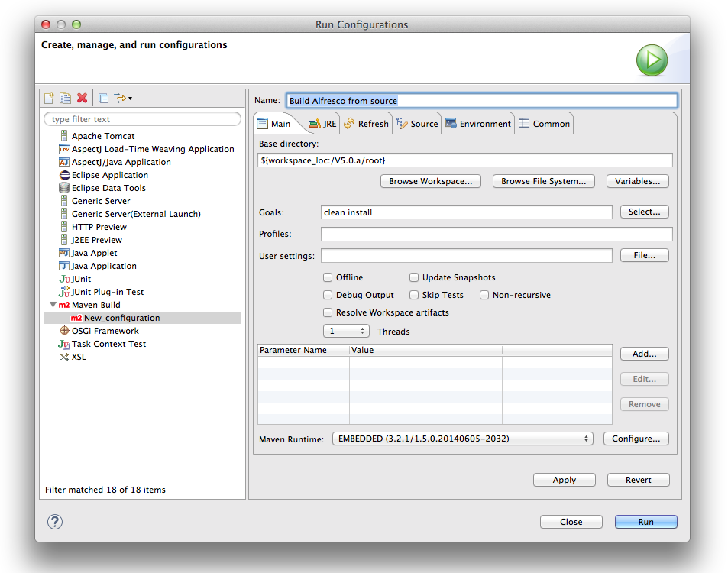Click the m2 Maven Build icon

click(x=64, y=305)
